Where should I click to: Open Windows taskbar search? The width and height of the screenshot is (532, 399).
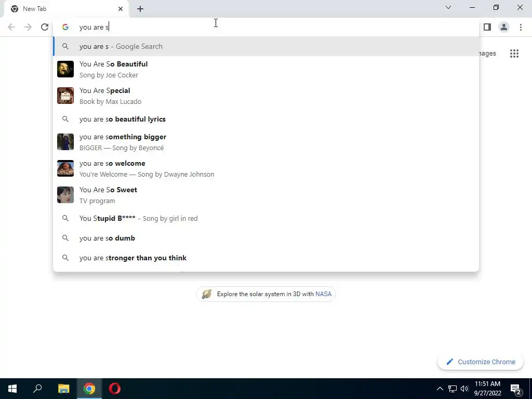37,389
